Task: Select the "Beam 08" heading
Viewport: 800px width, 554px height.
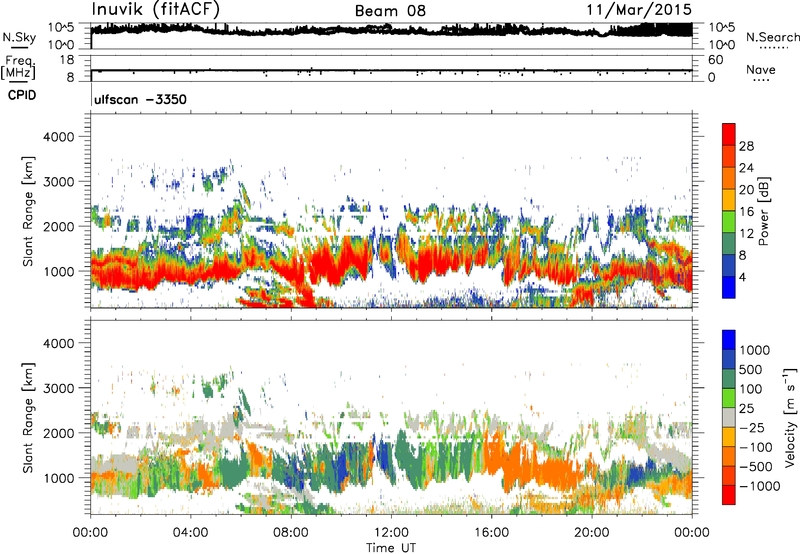Action: [390, 11]
